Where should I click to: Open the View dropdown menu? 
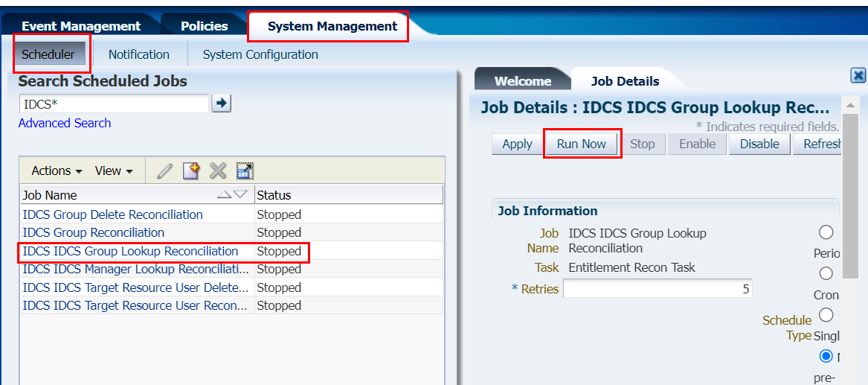pyautogui.click(x=114, y=171)
